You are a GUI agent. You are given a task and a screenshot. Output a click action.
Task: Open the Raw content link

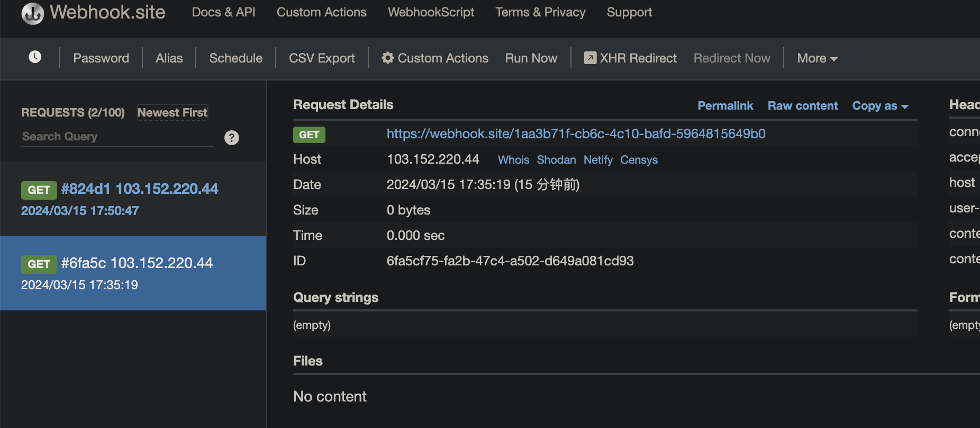[803, 106]
